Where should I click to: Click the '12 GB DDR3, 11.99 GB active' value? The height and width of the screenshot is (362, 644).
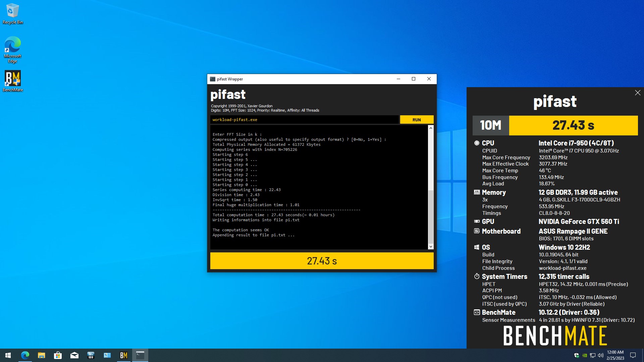click(578, 192)
